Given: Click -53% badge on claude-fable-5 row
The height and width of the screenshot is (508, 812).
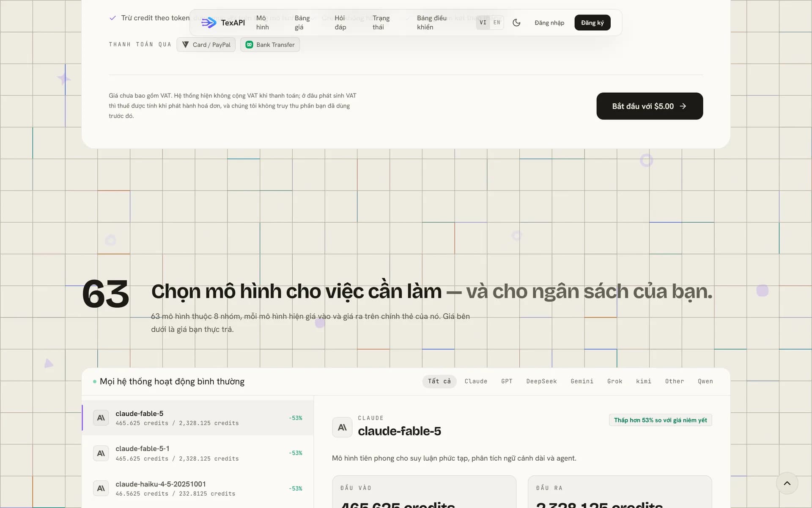Looking at the screenshot, I should (x=296, y=418).
